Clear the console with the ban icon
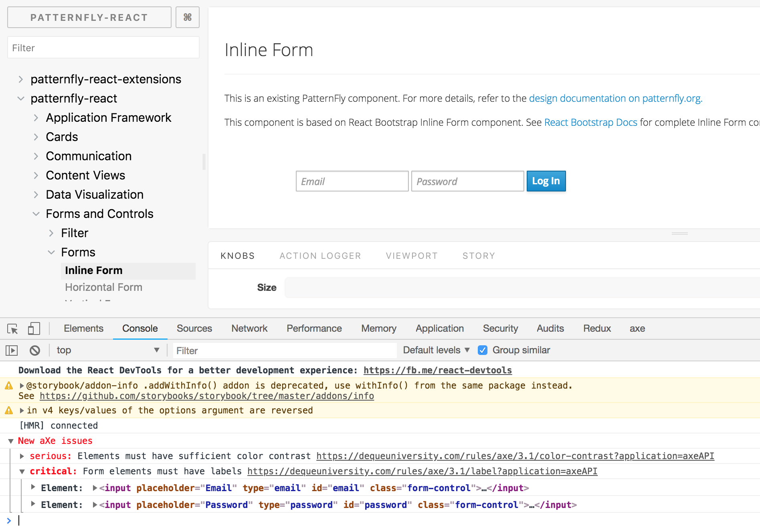760x532 pixels. 35,351
